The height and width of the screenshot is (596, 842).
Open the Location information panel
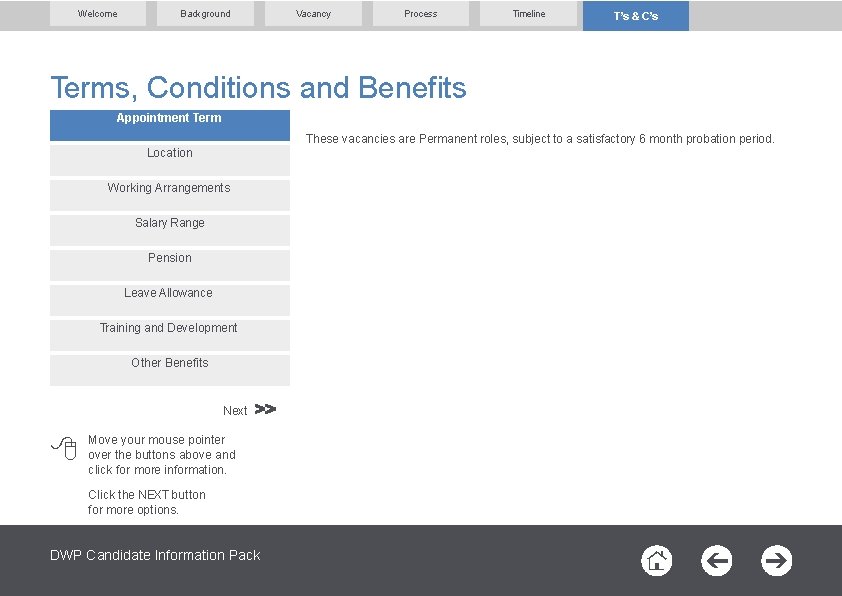[x=169, y=159]
